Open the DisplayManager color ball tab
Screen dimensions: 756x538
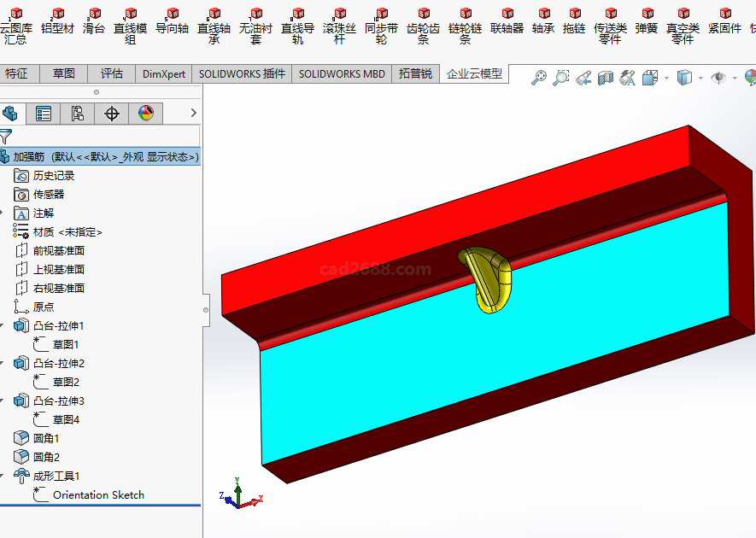click(146, 114)
